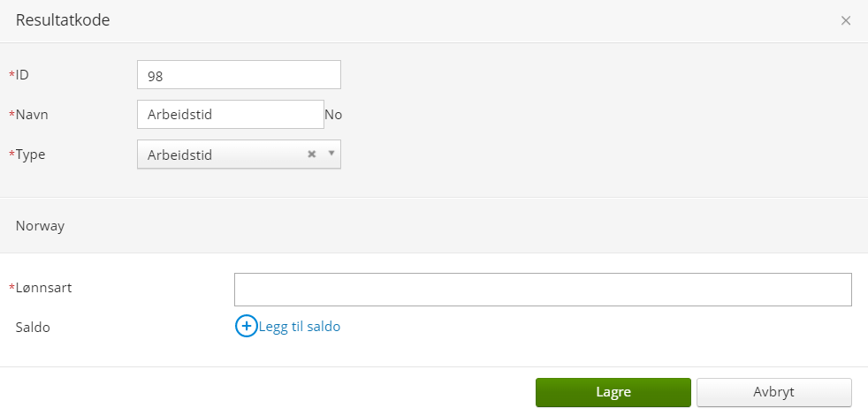Click into the Navn text field
The width and height of the screenshot is (868, 415).
[231, 115]
